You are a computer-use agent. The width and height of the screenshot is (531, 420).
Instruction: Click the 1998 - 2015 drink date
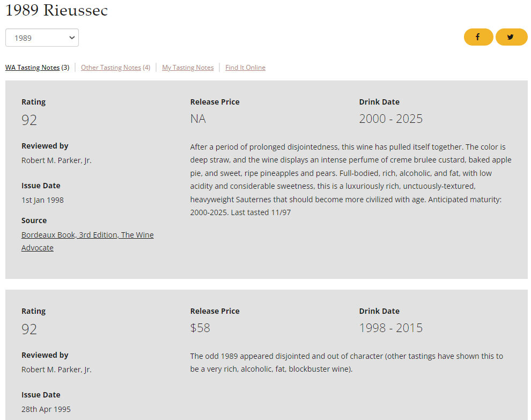390,328
